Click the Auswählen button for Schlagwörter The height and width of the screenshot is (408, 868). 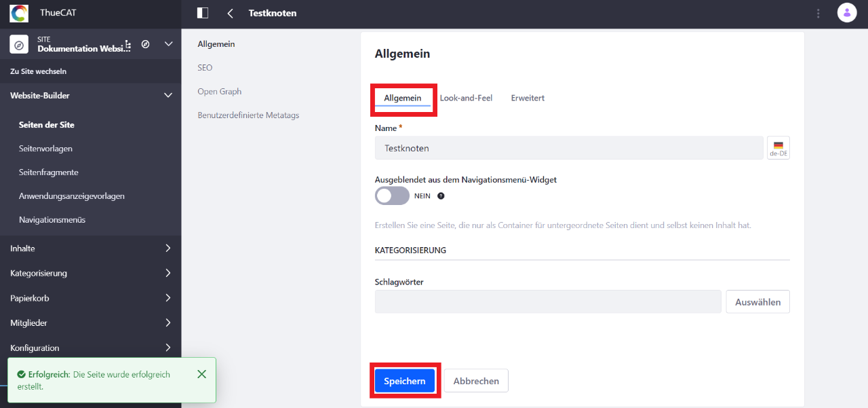pyautogui.click(x=757, y=302)
